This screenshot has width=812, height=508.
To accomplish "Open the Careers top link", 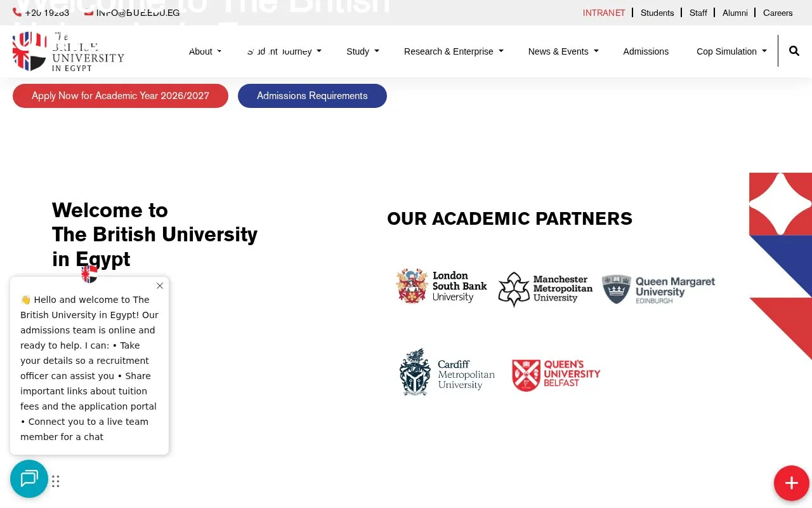I will tap(778, 13).
